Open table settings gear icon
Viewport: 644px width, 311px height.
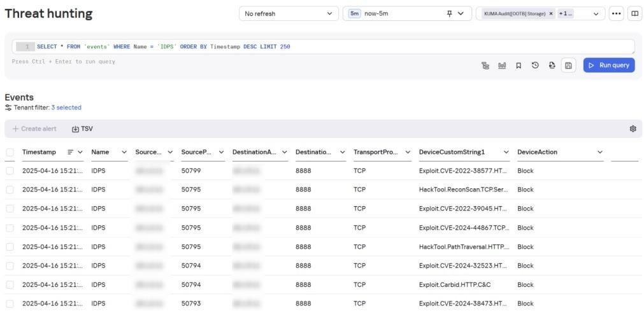click(633, 129)
